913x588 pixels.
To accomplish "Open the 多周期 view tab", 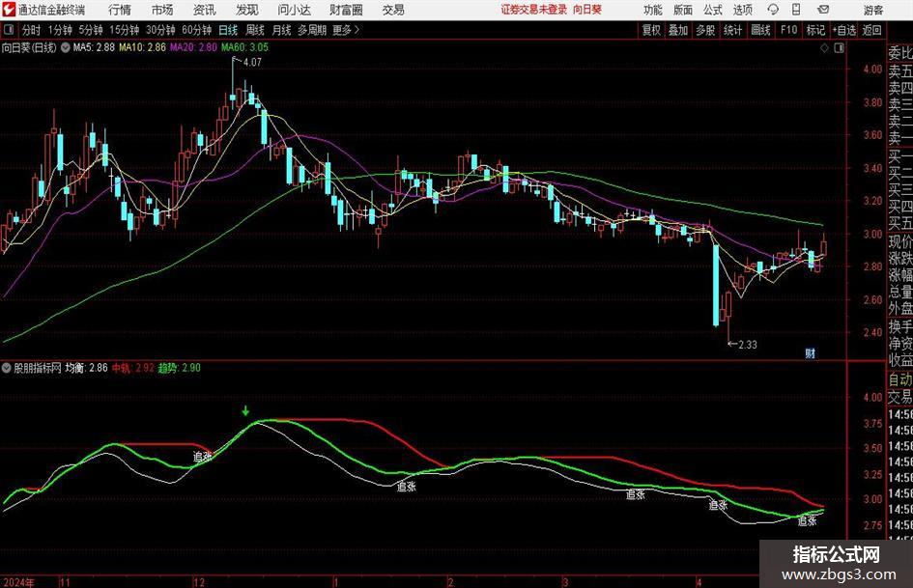I will [312, 30].
